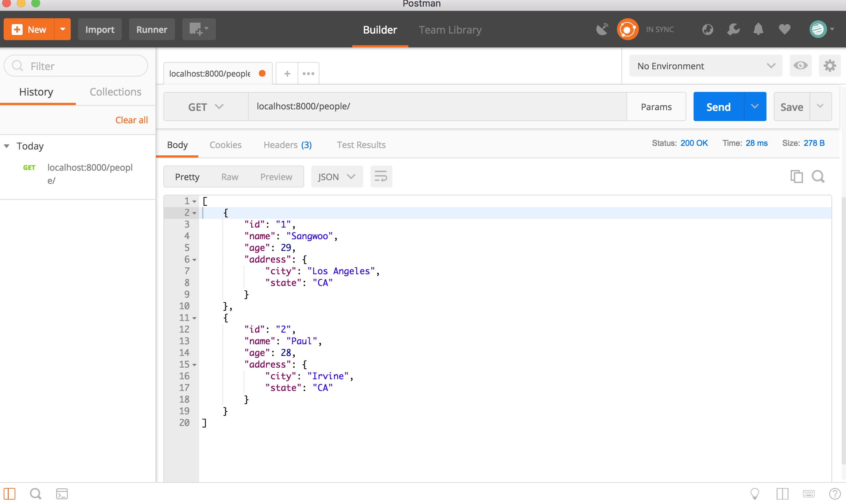Open keyboard shortcuts icon
846x504 pixels.
[x=808, y=494]
